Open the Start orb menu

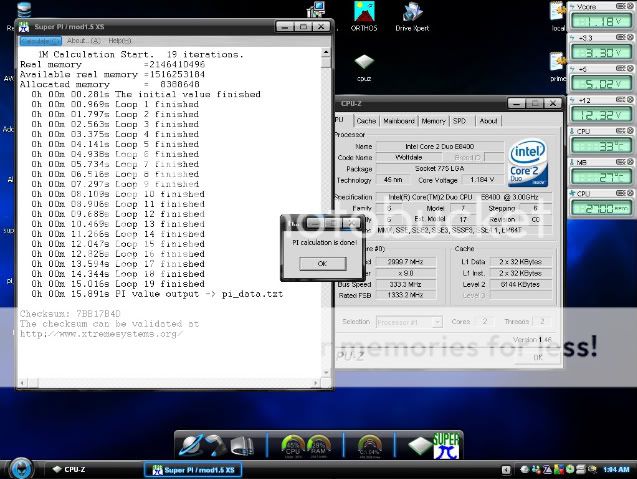[20, 468]
